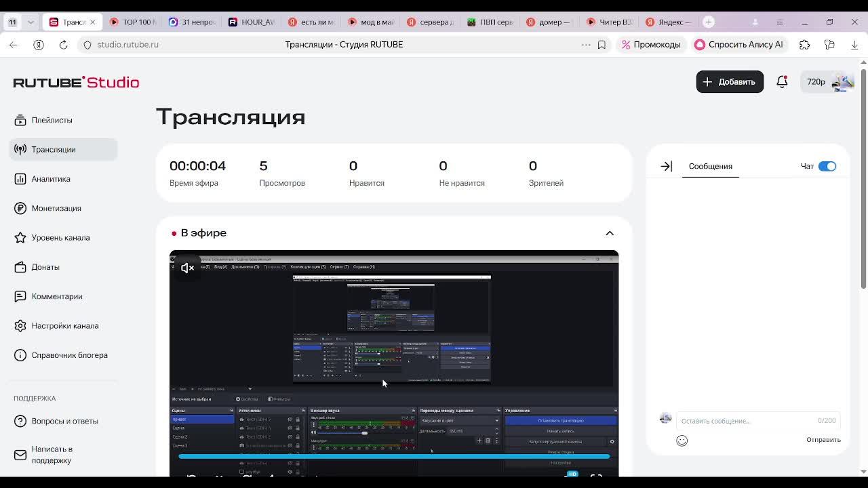The width and height of the screenshot is (868, 488).
Task: Toggle the Чат switch off
Action: click(827, 166)
